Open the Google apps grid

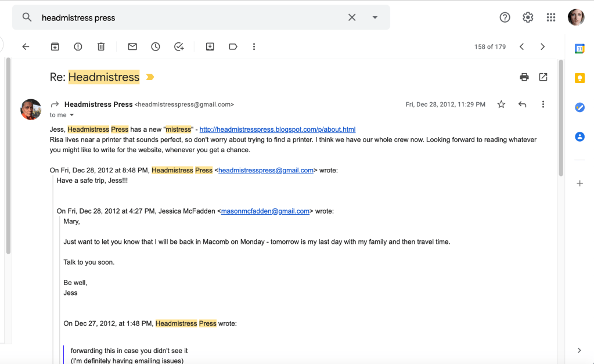(550, 17)
